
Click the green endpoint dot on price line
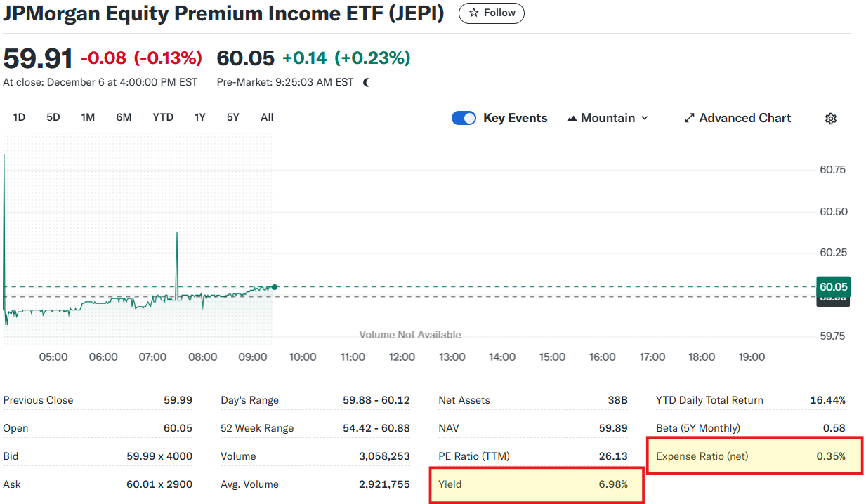point(274,286)
